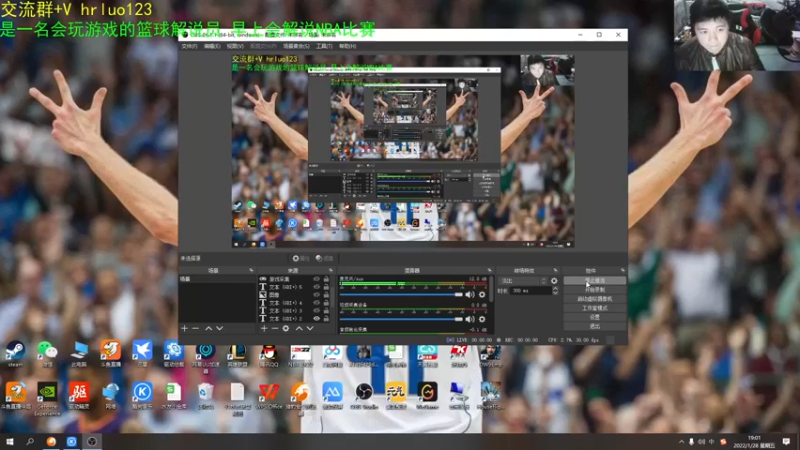Toggle visibility of 文本 (GDI+) 4 source
Viewport: 800px width, 450px height.
tap(316, 303)
